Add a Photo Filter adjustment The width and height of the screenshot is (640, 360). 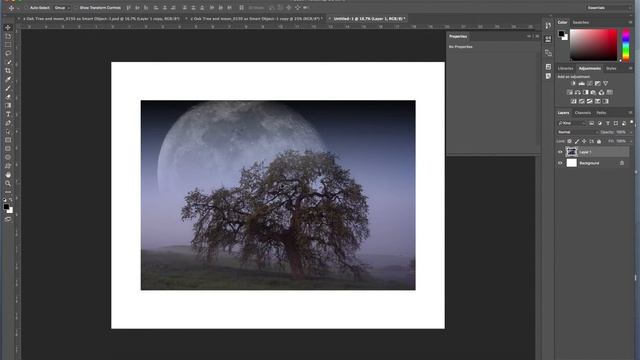(593, 92)
